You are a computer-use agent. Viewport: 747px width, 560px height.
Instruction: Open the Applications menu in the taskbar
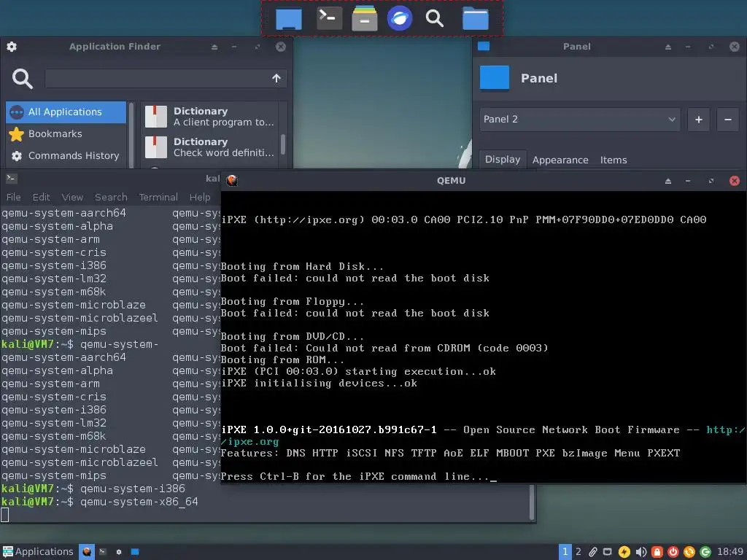coord(38,551)
